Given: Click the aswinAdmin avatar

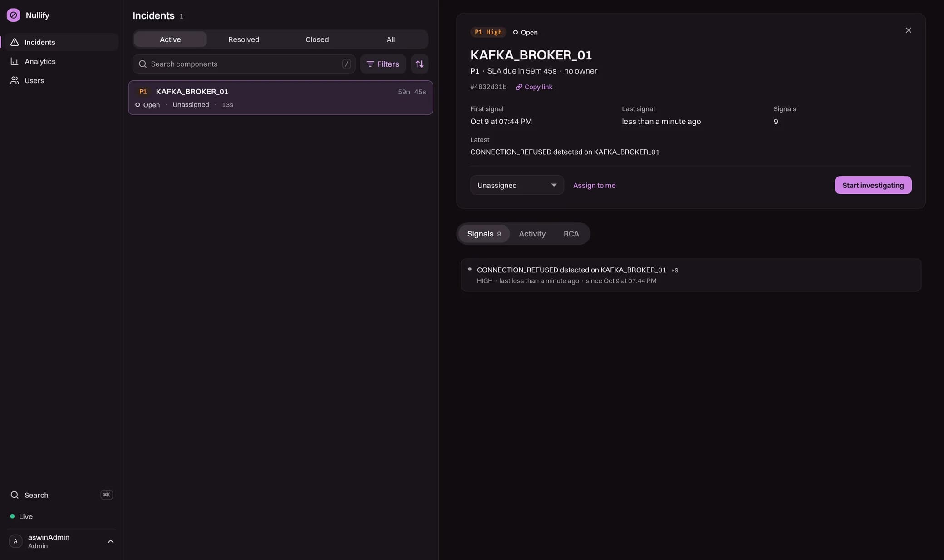Looking at the screenshot, I should pyautogui.click(x=15, y=541).
